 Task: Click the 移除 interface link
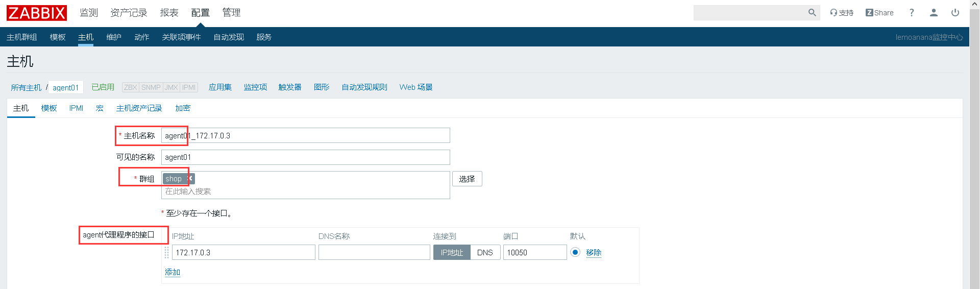594,252
